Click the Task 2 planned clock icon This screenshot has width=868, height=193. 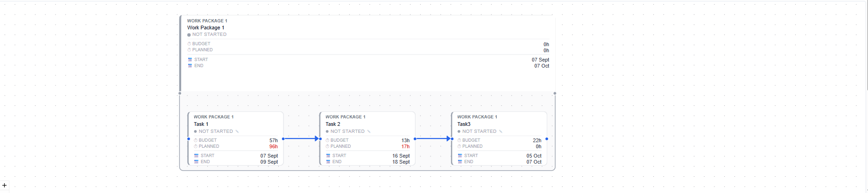327,146
